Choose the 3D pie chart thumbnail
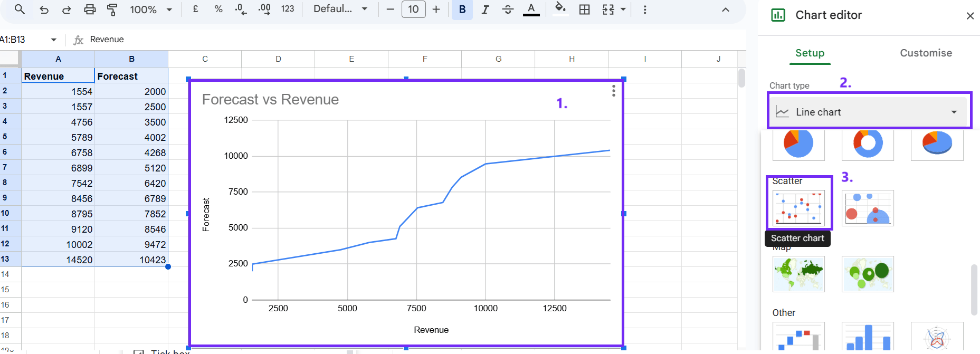The height and width of the screenshot is (354, 980). [x=937, y=144]
